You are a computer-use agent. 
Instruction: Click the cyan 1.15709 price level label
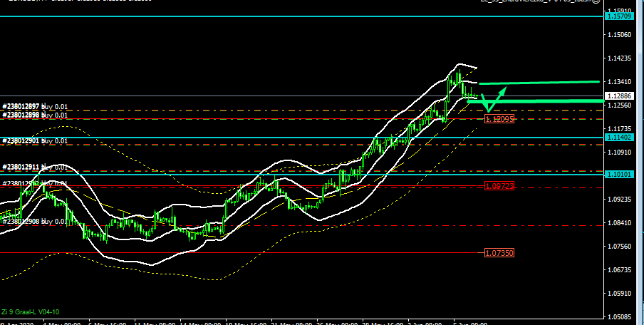coord(619,16)
